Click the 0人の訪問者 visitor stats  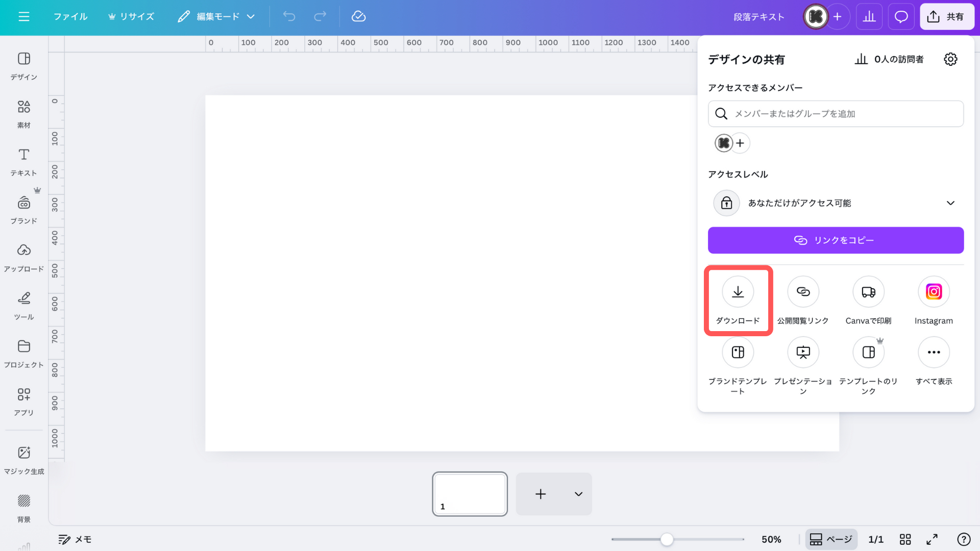(x=889, y=60)
